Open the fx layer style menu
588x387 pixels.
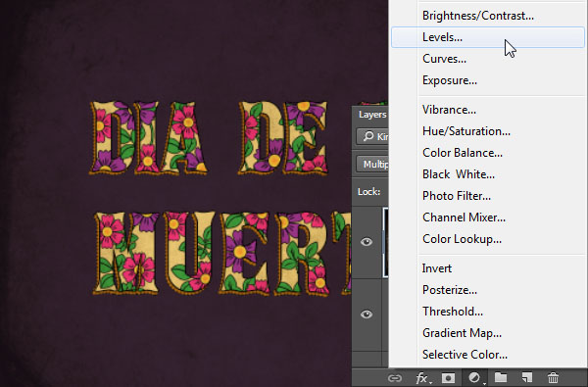423,378
